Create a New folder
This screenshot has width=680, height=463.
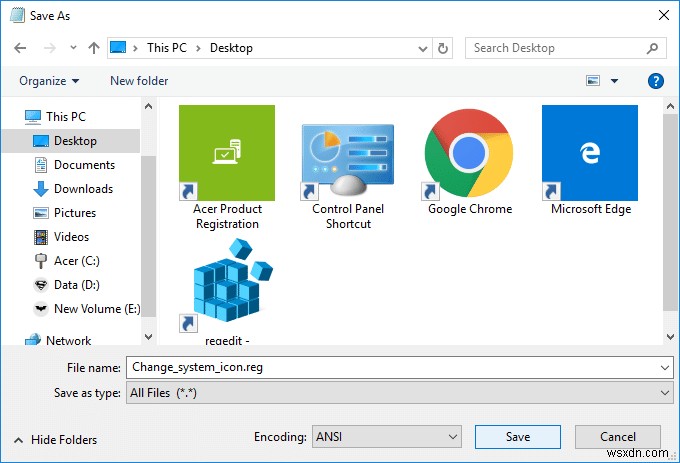coord(139,81)
